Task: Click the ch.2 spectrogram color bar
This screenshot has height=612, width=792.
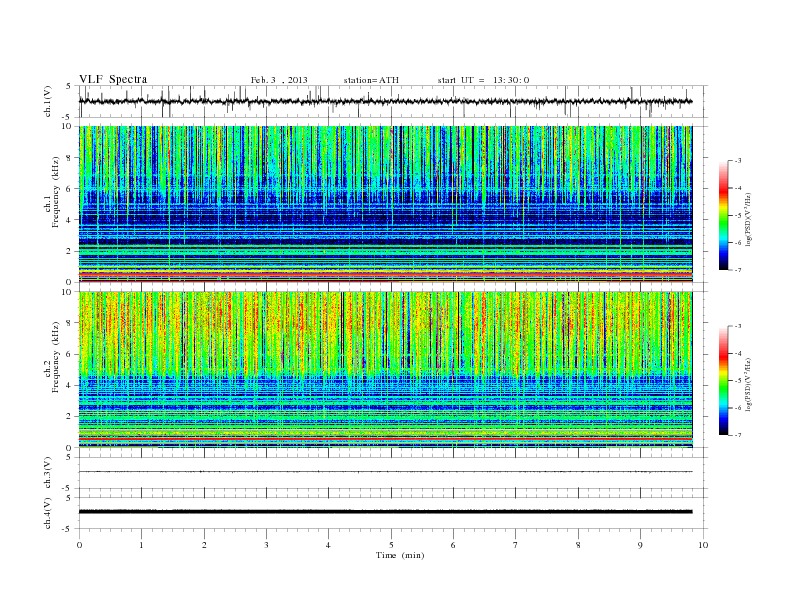Action: coord(724,381)
